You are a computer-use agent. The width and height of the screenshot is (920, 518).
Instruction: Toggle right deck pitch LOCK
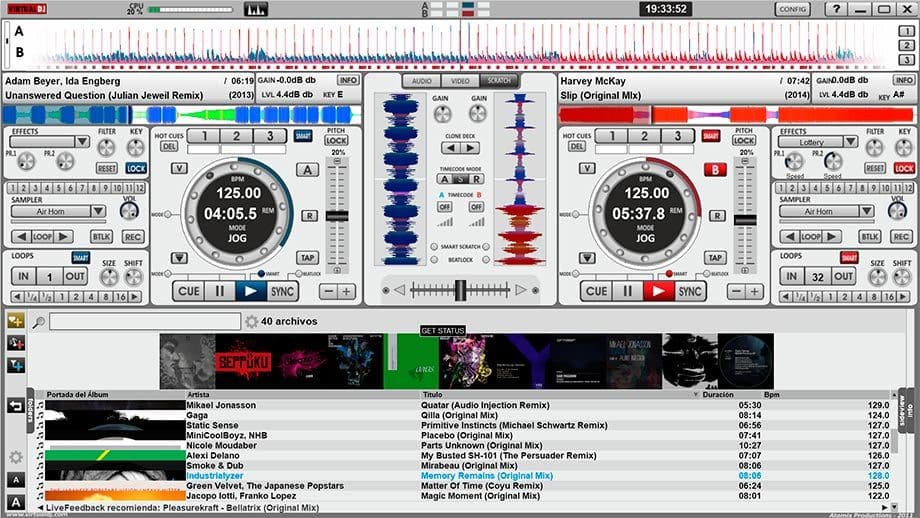(x=744, y=141)
